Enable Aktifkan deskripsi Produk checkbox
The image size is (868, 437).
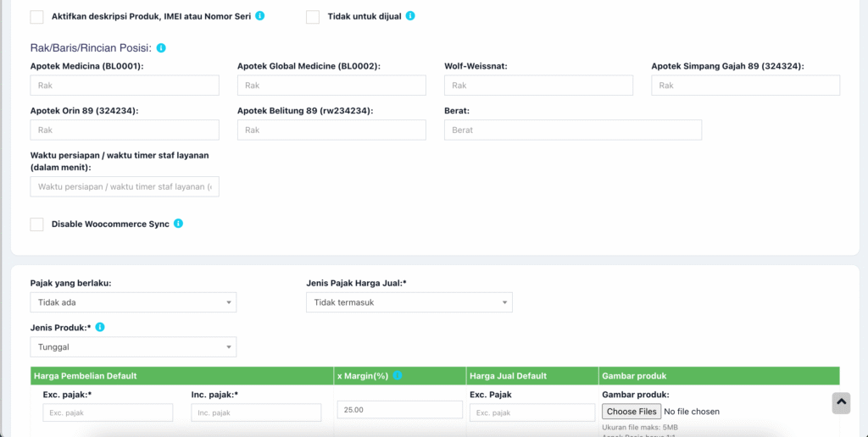click(x=36, y=17)
